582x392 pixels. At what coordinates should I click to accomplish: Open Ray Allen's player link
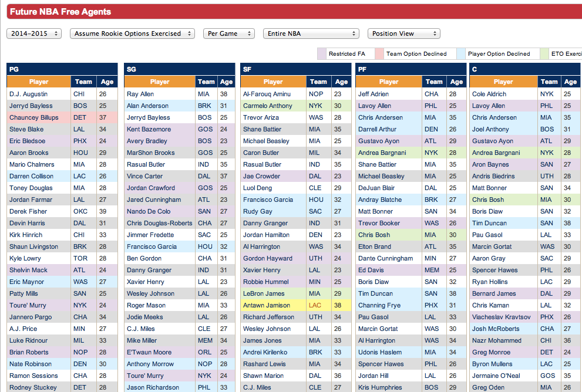[140, 94]
